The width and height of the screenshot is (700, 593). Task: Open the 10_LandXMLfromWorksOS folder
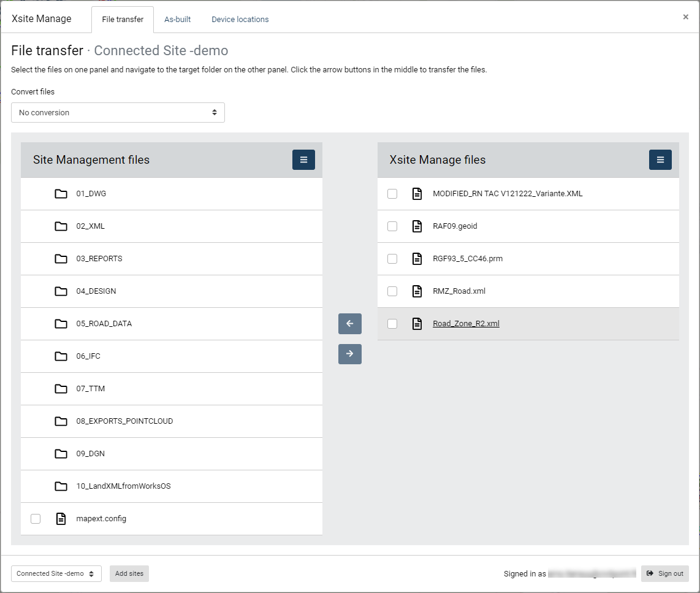[123, 486]
